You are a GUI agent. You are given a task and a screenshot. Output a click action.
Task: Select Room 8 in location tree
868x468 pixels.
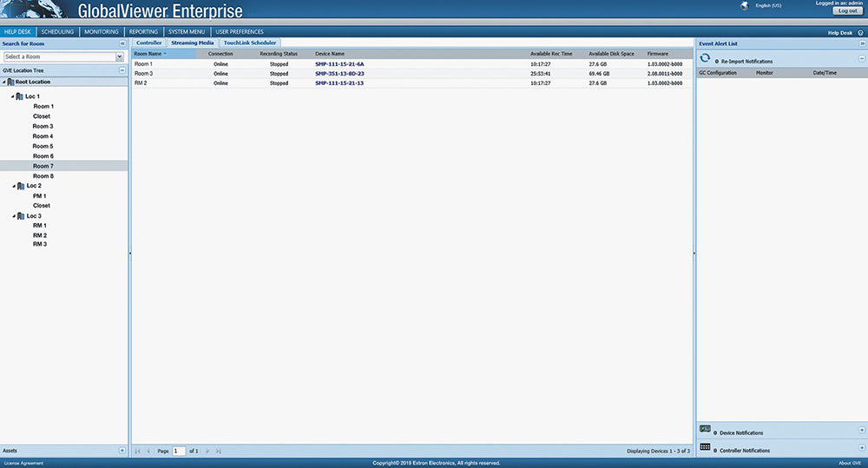tap(43, 176)
